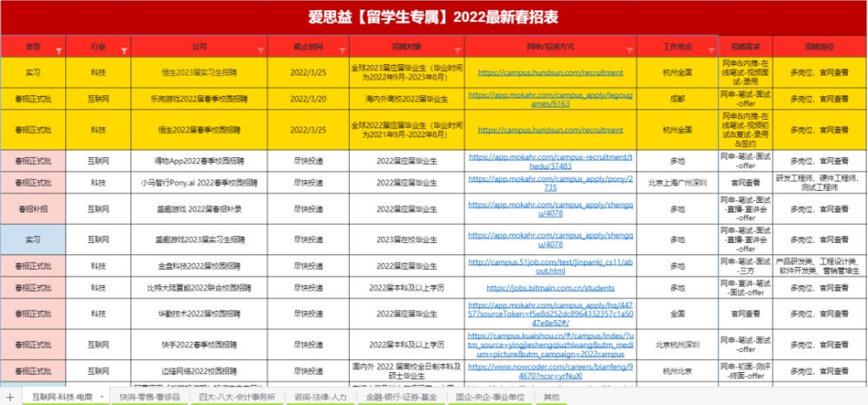Select the cell 快手2022春季校园招聘
This screenshot has height=405, width=868.
click(200, 344)
